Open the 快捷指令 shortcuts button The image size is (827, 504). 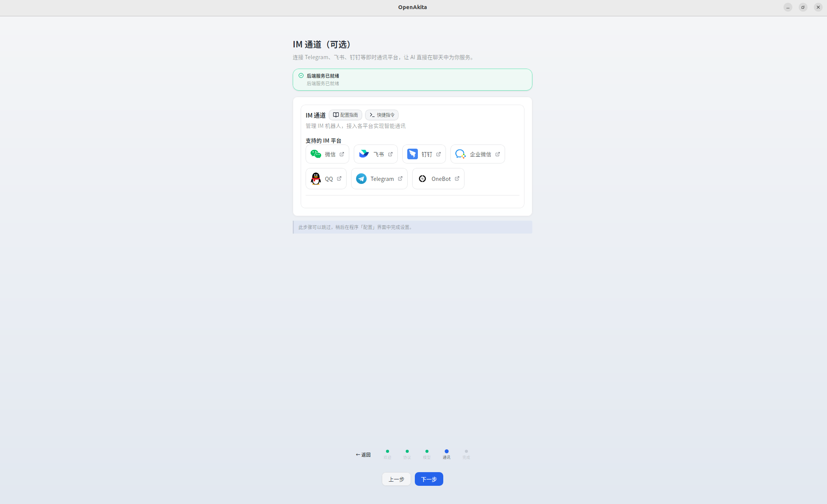point(382,115)
